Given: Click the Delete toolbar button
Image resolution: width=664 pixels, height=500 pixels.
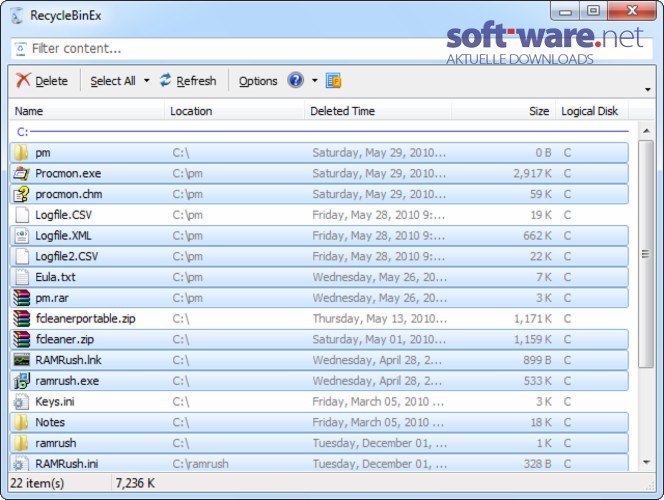Looking at the screenshot, I should (x=42, y=80).
